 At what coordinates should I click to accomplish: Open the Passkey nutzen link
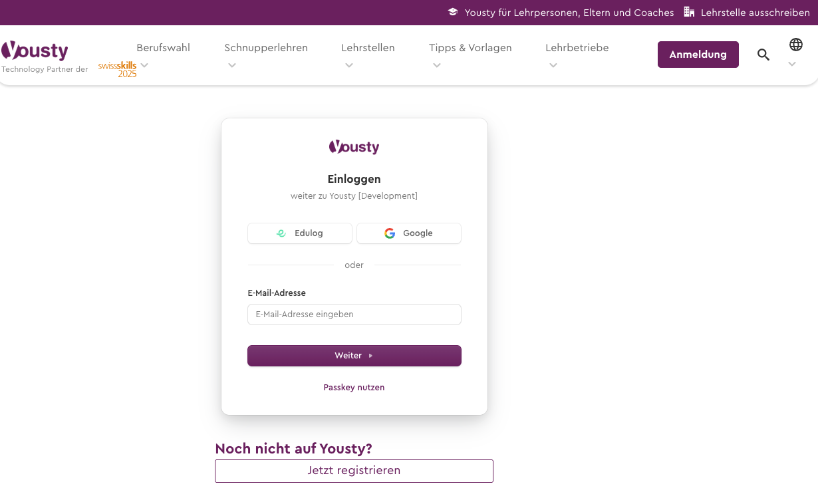tap(354, 387)
